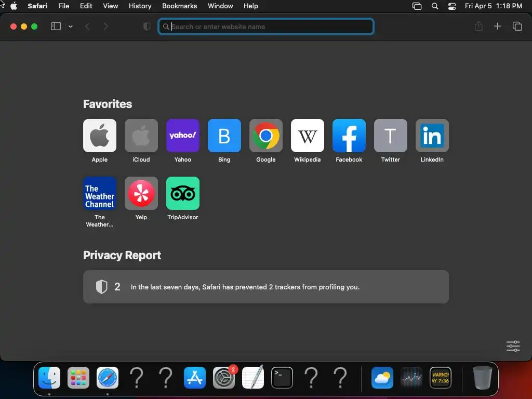The image size is (532, 399).
Task: Show the tab overview
Action: click(x=517, y=26)
